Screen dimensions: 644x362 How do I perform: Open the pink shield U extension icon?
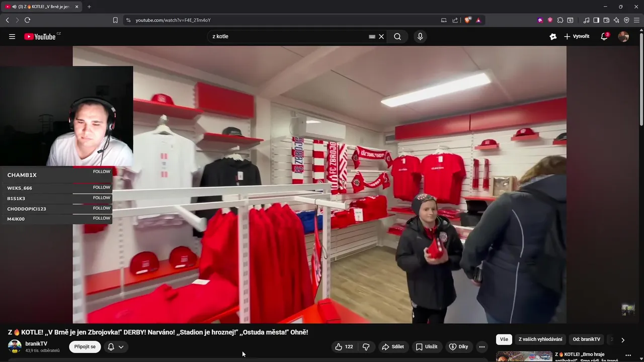[x=550, y=20]
